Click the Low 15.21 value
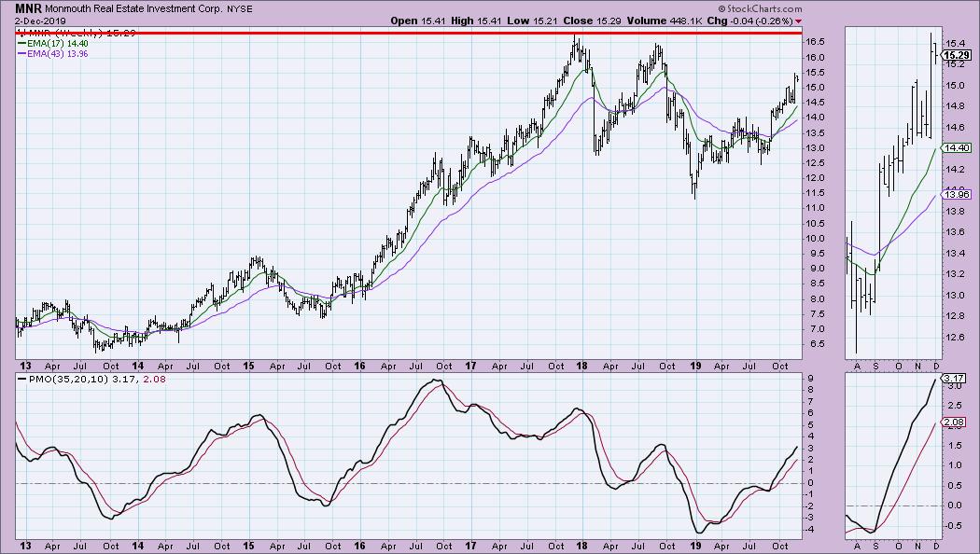 coord(533,21)
